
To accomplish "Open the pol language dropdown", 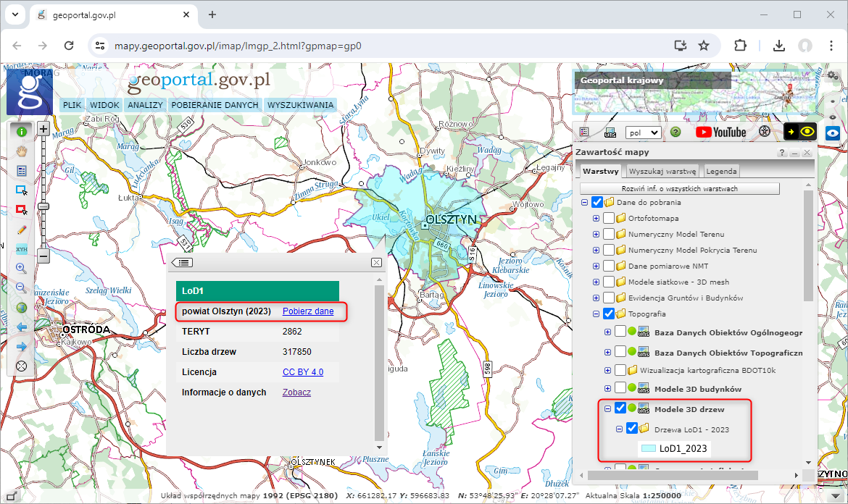I will 643,133.
